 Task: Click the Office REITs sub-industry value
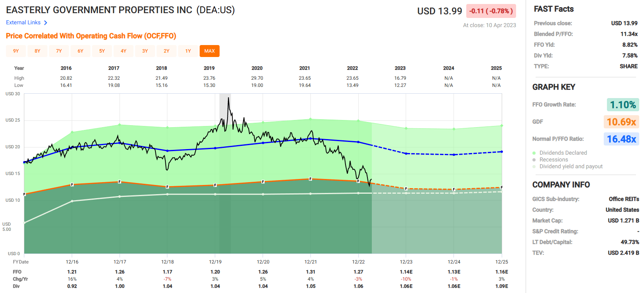[624, 199]
